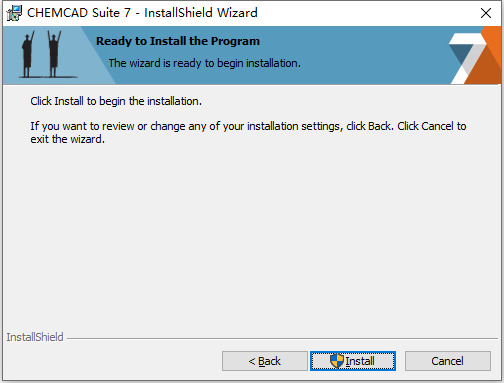
Task: Click the Install button to begin installation
Action: pos(353,361)
